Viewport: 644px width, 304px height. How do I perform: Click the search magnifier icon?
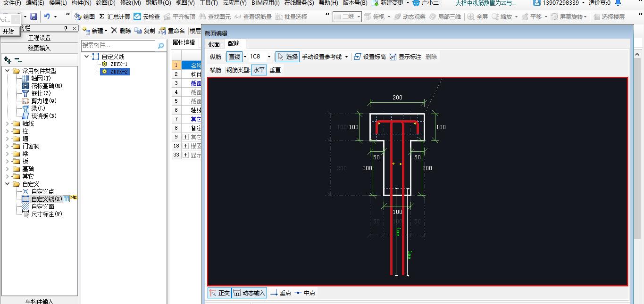tap(161, 45)
